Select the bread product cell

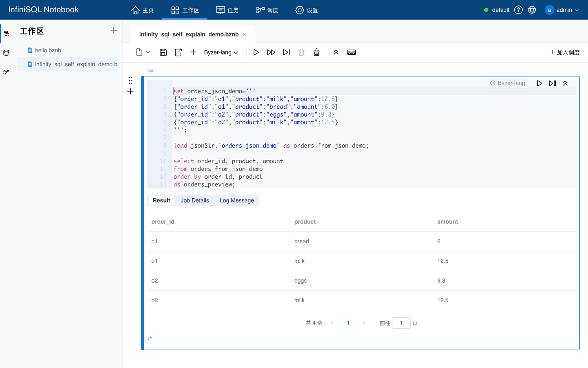302,241
